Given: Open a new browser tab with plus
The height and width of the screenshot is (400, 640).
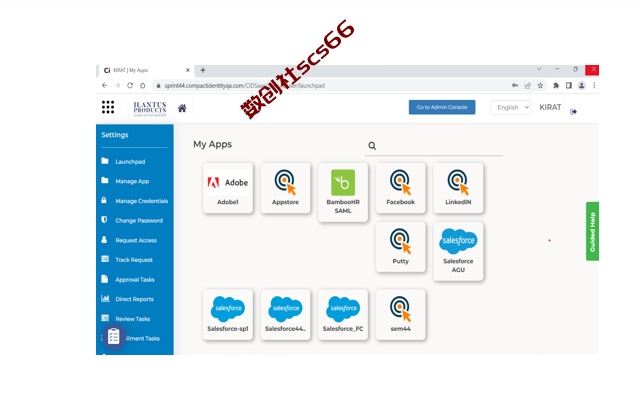Looking at the screenshot, I should point(202,70).
